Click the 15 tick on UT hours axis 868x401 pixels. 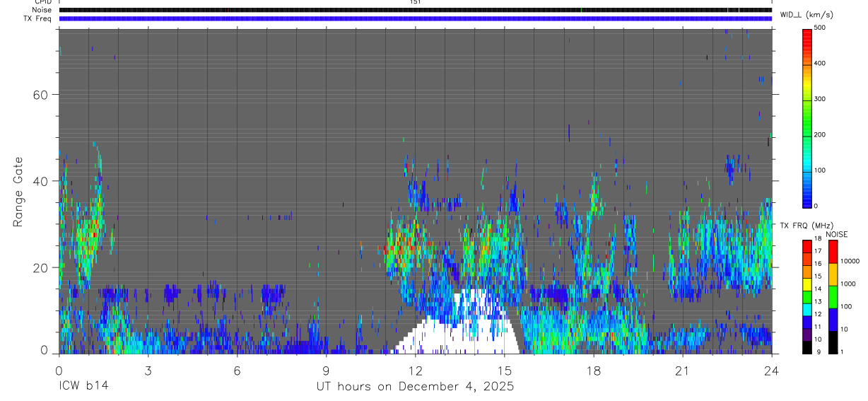[504, 371]
